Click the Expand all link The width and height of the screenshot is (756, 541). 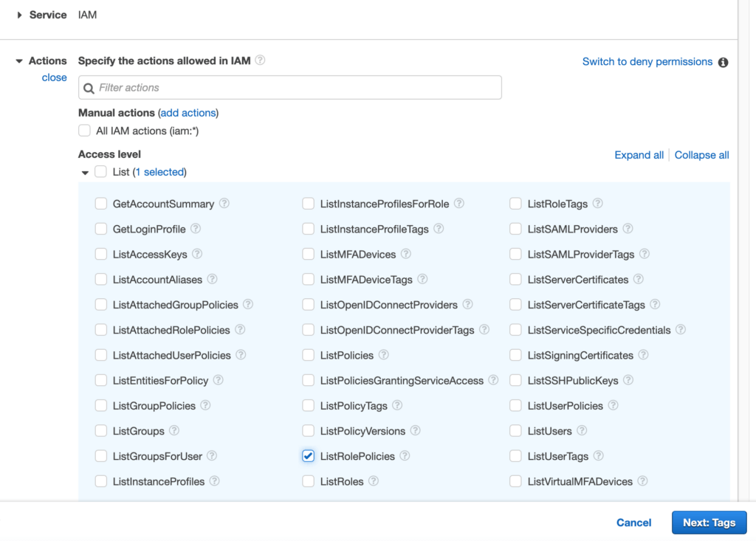pyautogui.click(x=639, y=155)
